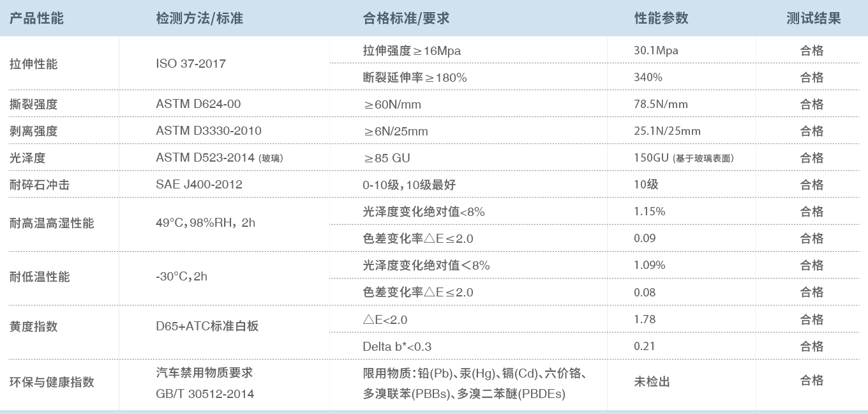
Task: Click the 检测方法/标准 column header
Action: (199, 19)
